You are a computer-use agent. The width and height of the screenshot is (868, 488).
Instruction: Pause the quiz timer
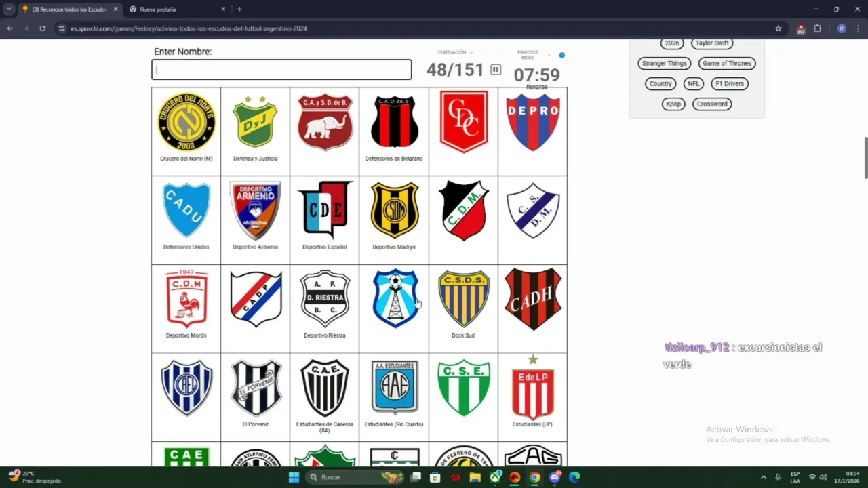496,70
